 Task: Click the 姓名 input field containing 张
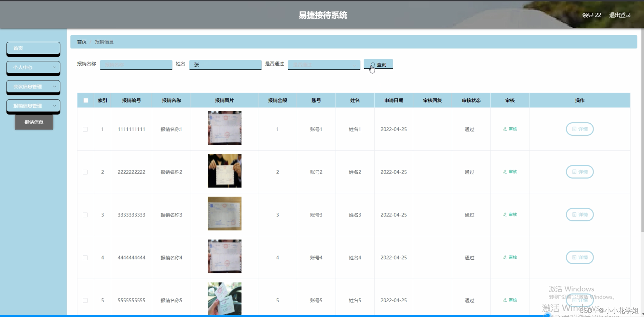click(225, 65)
